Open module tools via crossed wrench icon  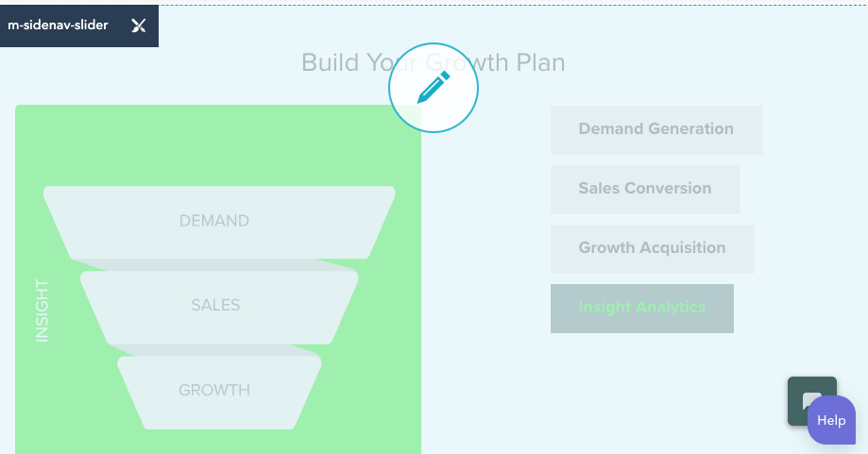(139, 25)
